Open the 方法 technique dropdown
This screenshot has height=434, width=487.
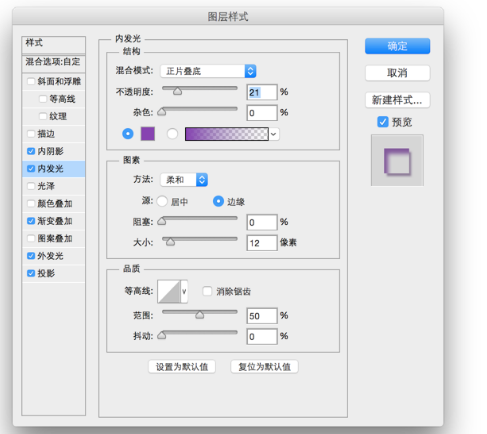click(184, 180)
